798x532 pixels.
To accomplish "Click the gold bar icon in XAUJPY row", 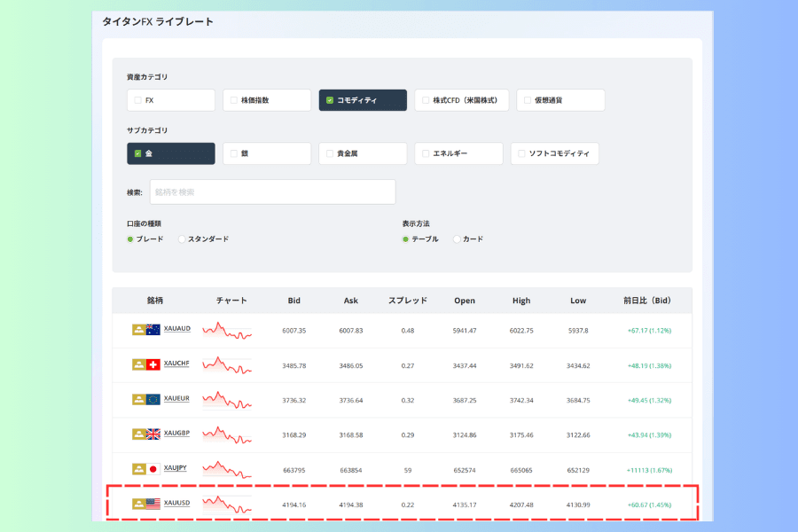I will point(139,469).
